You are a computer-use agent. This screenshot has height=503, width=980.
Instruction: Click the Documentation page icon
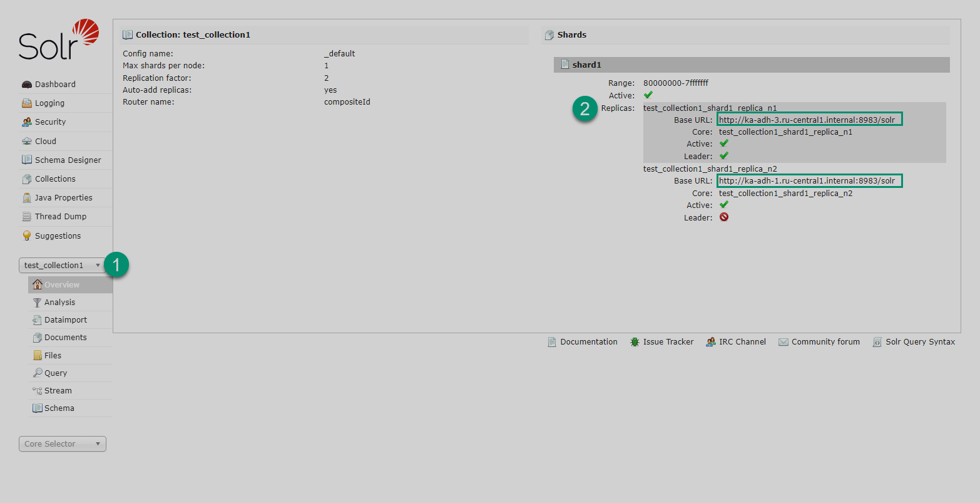(552, 342)
